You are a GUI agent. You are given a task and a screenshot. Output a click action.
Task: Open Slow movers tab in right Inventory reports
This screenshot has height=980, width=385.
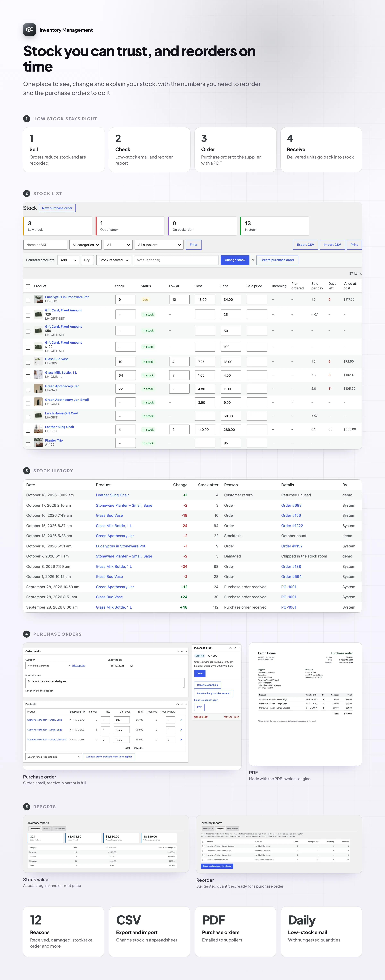tap(232, 829)
